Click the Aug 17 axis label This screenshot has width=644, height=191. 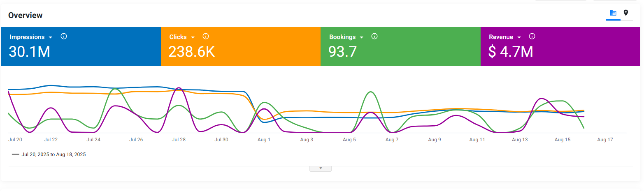605,140
